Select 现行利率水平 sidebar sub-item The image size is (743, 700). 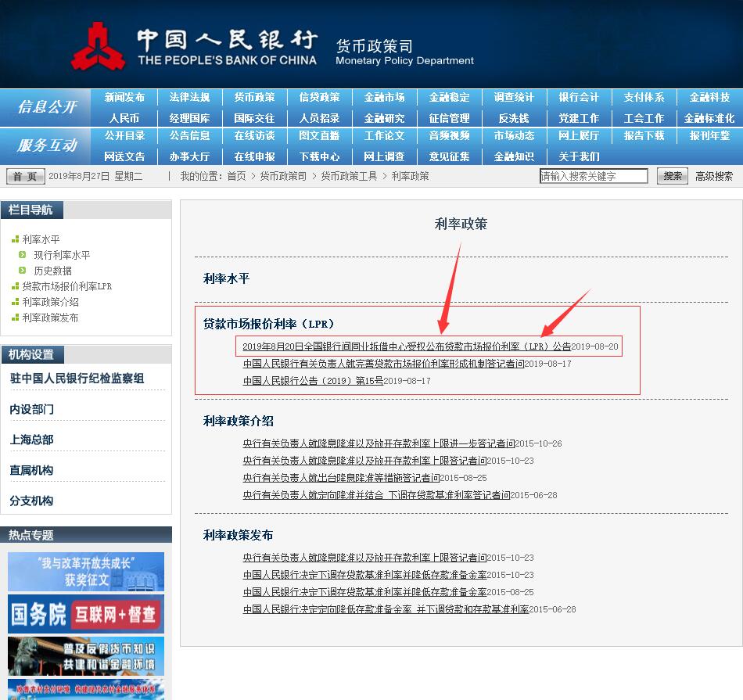[62, 255]
